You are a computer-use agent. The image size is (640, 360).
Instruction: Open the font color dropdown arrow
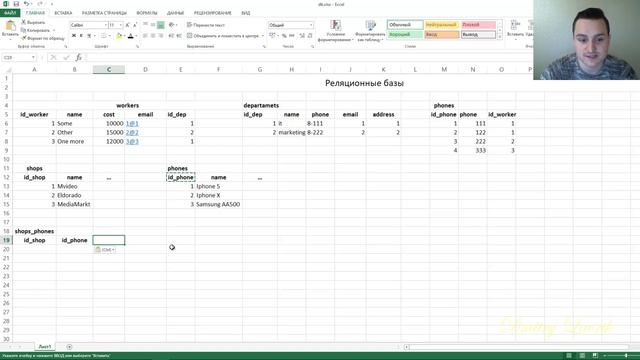tap(136, 36)
